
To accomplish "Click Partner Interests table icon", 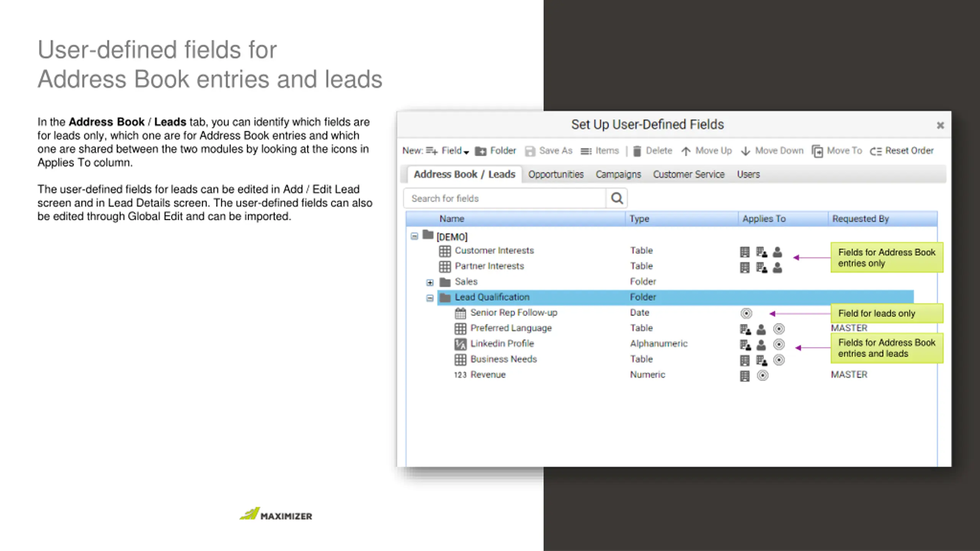I will [444, 267].
